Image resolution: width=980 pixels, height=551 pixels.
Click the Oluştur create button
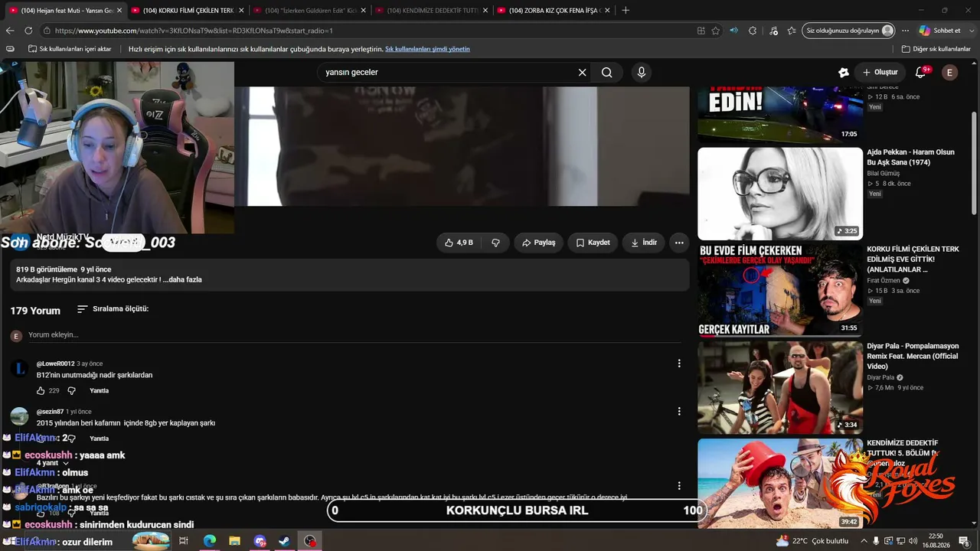880,73
